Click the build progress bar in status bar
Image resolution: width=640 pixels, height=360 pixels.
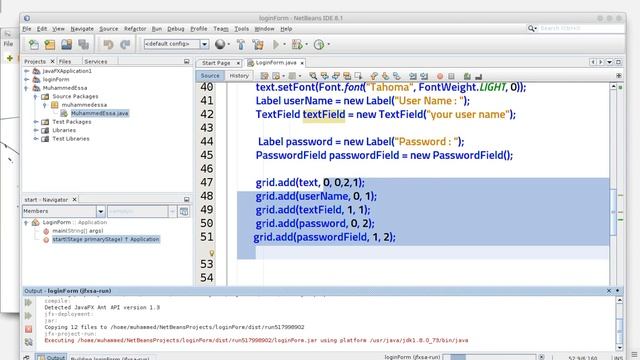(x=489, y=357)
